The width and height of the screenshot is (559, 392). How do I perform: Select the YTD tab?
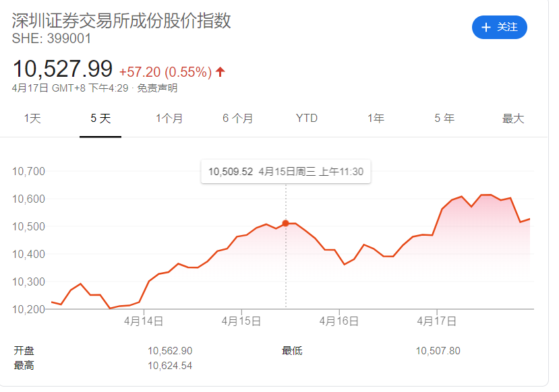point(306,119)
